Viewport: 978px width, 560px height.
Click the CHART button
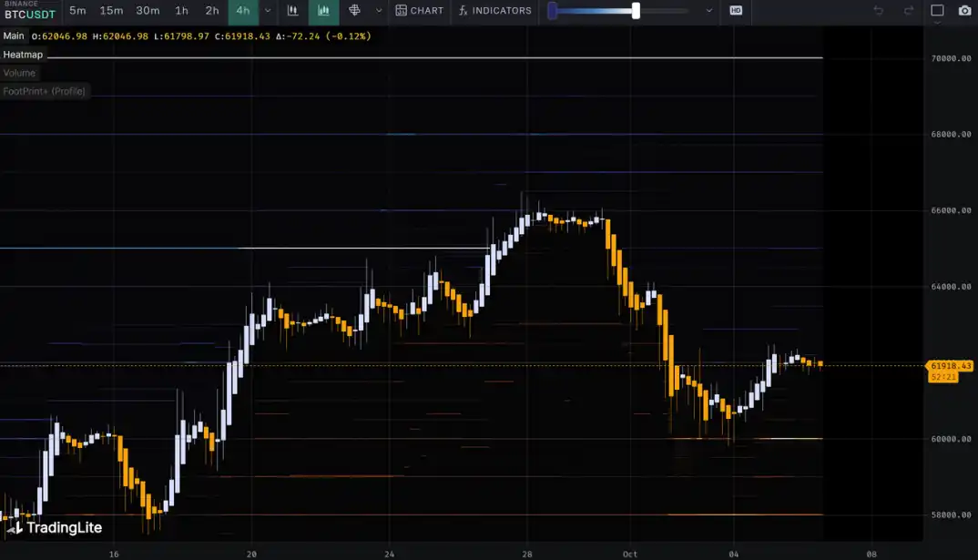(x=420, y=11)
